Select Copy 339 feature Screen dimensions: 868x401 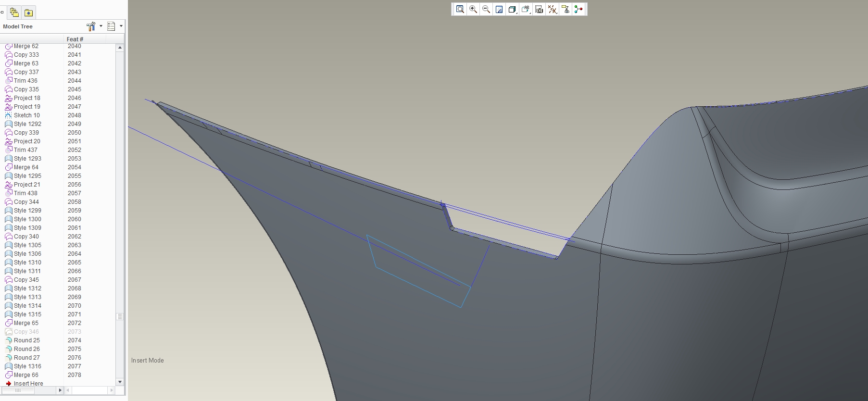coord(26,133)
